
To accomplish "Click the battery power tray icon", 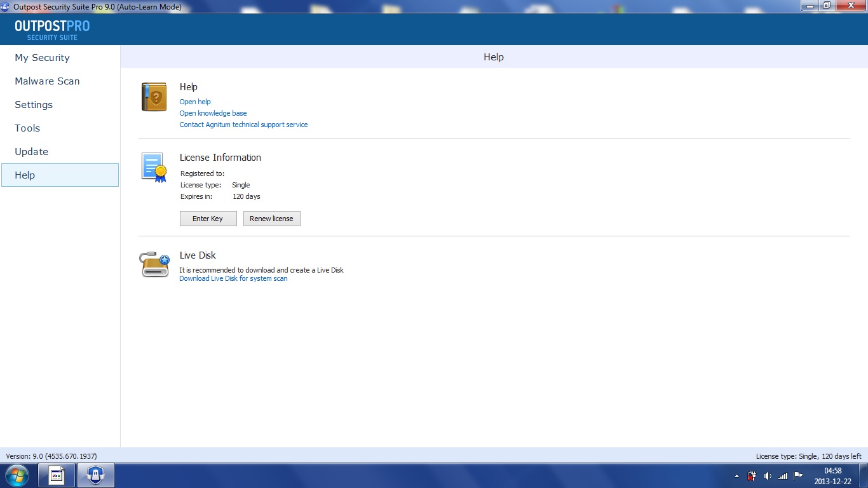I will tap(752, 475).
